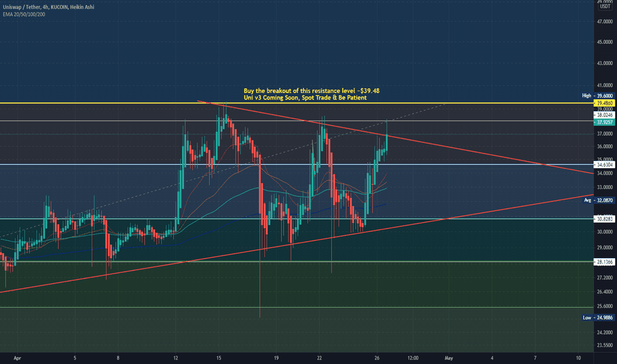Viewport: 617px width, 364px height.
Task: Click the 26 date label on time axis
Action: coord(377,358)
